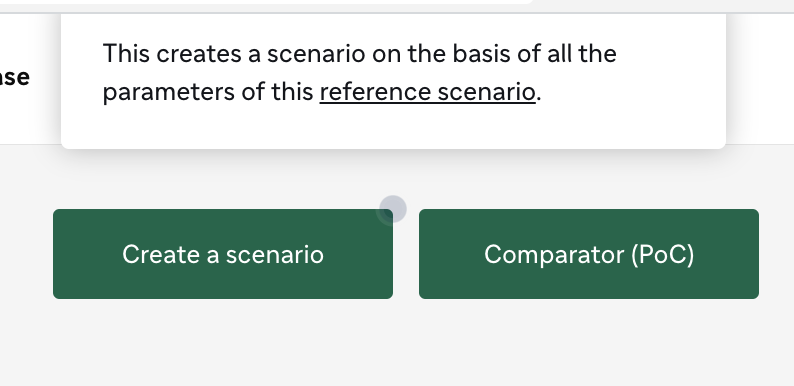Image resolution: width=794 pixels, height=386 pixels.
Task: Click the words 'all the' in the tooltip
Action: pyautogui.click(x=582, y=54)
